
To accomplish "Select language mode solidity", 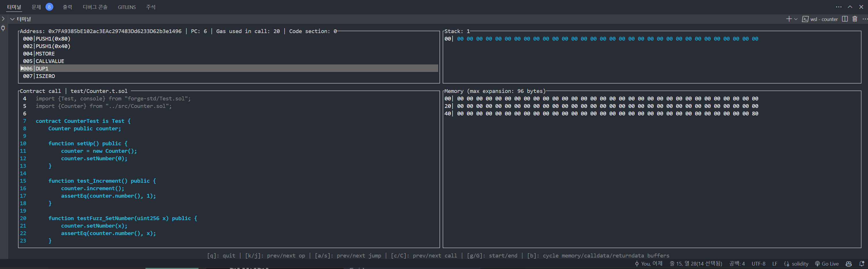I will click(x=800, y=264).
